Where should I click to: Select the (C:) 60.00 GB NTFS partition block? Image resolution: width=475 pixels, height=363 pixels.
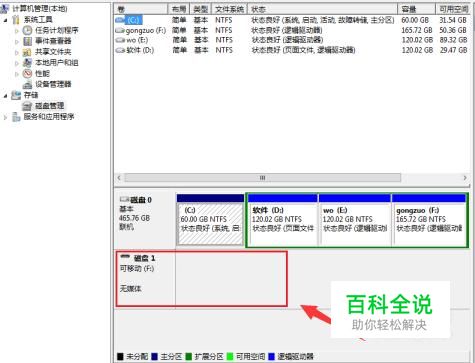(x=210, y=220)
